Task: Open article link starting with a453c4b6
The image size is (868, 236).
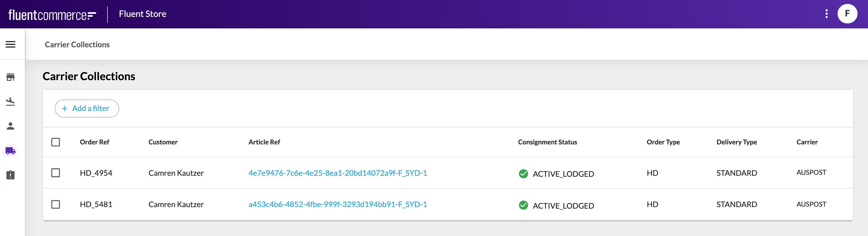Action: pyautogui.click(x=337, y=204)
